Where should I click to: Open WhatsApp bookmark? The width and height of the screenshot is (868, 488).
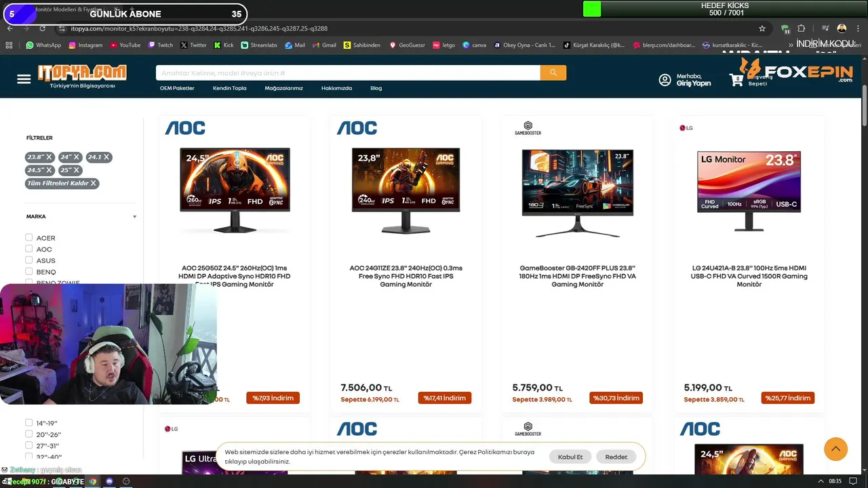click(43, 45)
